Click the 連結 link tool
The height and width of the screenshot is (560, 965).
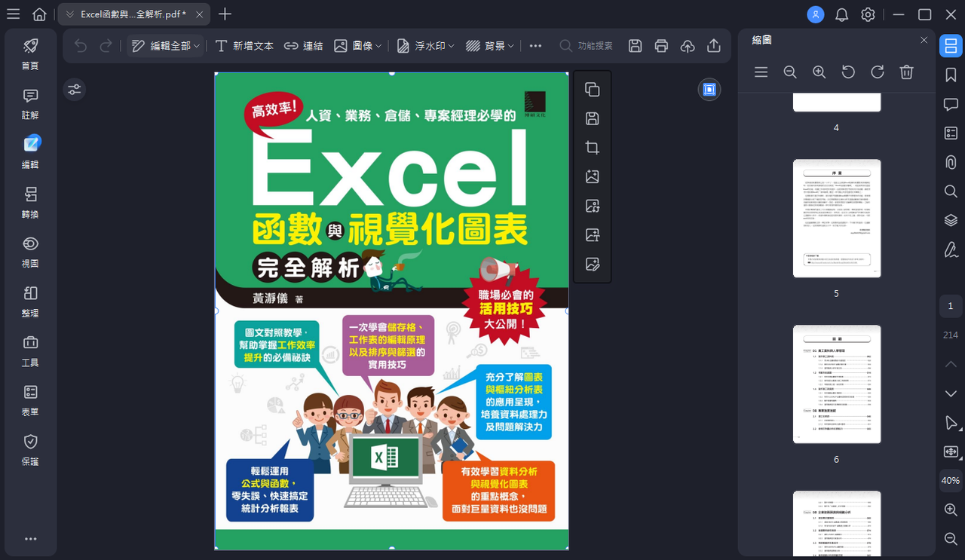tap(303, 46)
